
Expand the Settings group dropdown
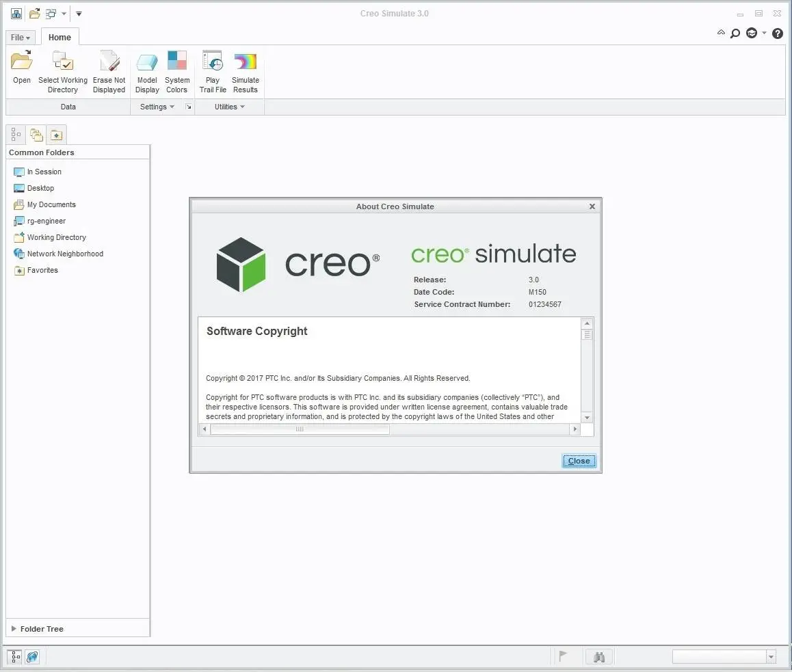point(157,107)
